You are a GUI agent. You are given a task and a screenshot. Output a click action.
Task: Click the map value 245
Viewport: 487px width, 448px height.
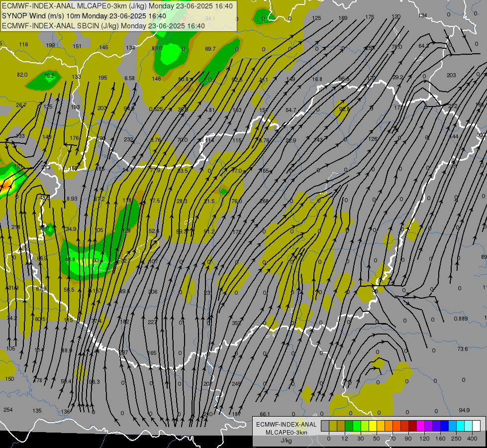point(236,384)
